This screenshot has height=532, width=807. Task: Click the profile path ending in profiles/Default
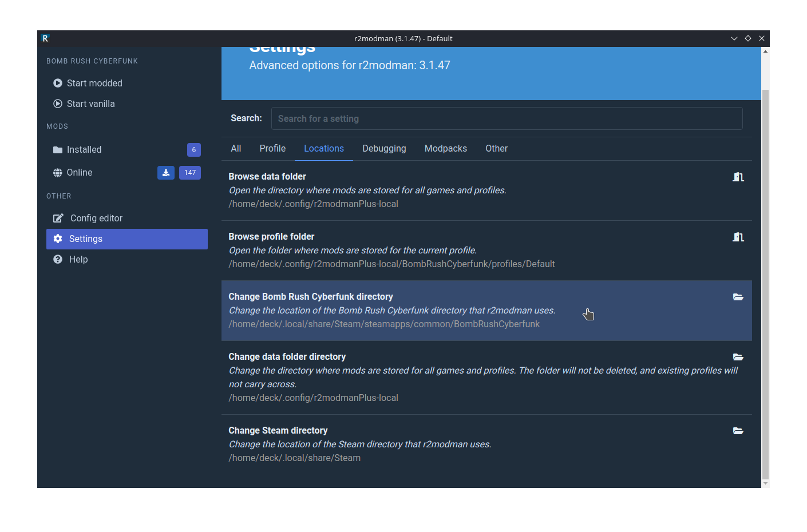(392, 264)
